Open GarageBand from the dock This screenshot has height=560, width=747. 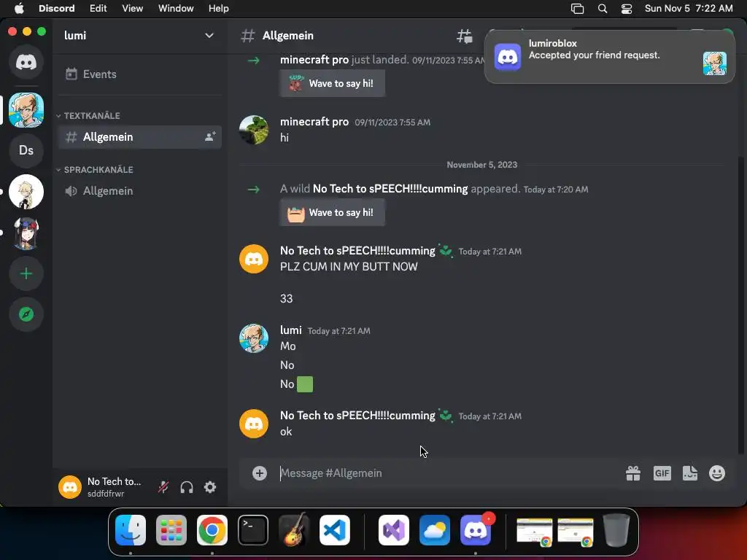pos(294,530)
